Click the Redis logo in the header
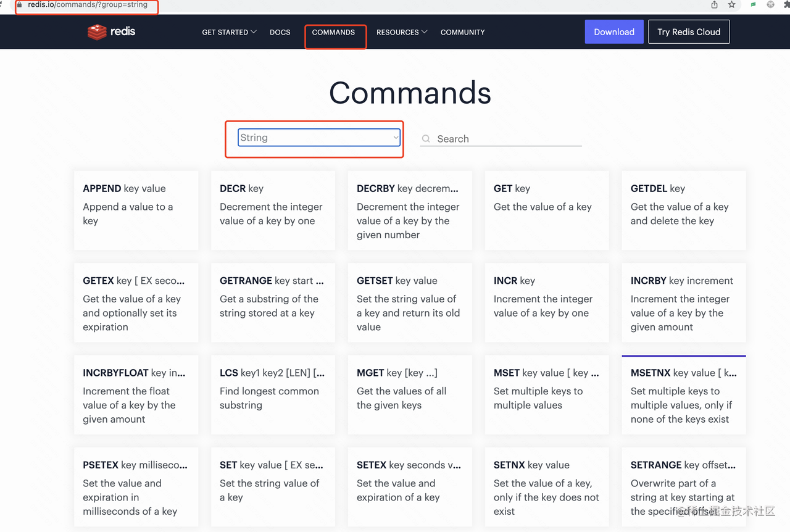Image resolution: width=790 pixels, height=532 pixels. tap(111, 31)
